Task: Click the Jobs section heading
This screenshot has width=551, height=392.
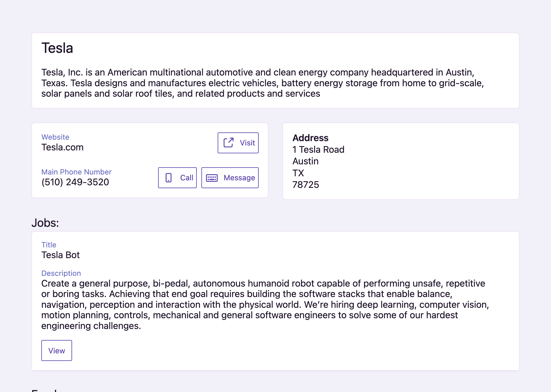Action: 45,223
